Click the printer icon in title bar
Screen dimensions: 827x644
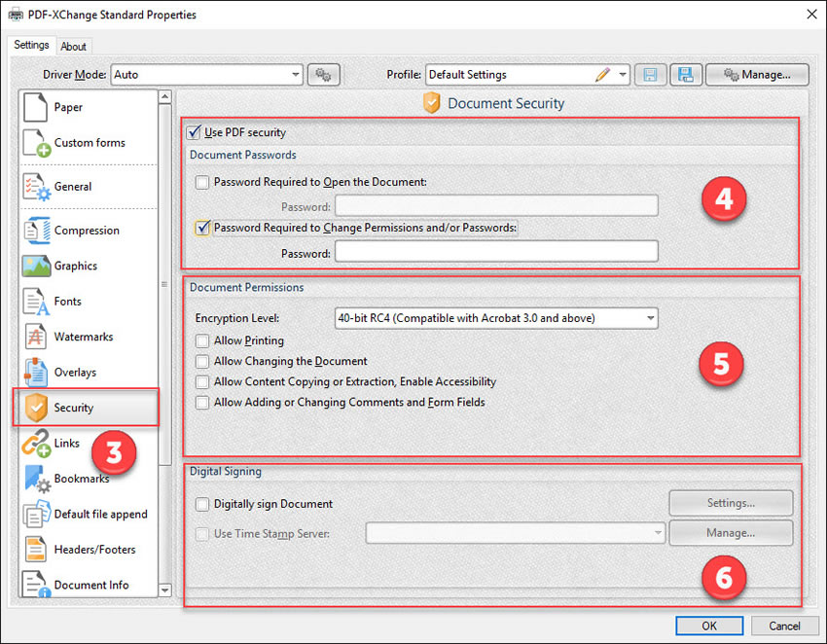16,15
